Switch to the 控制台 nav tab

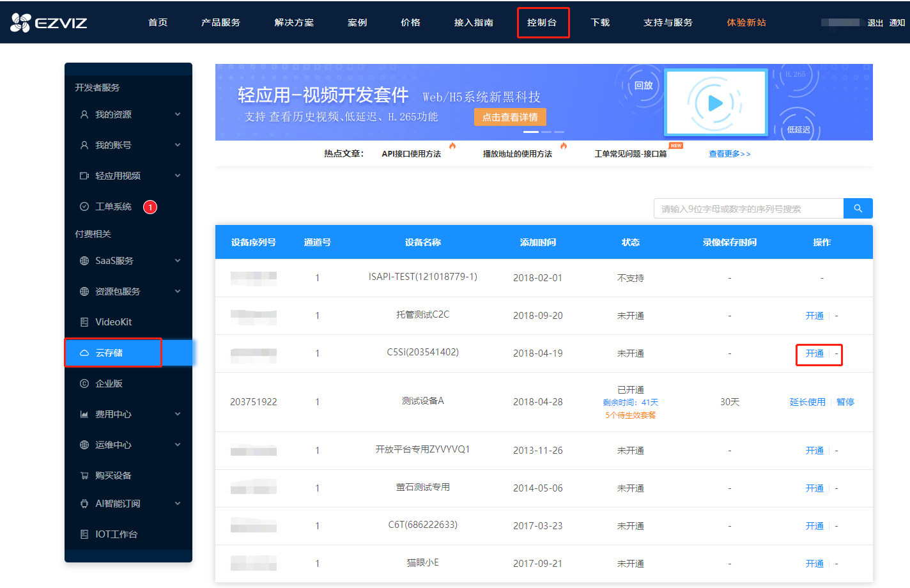click(x=543, y=22)
